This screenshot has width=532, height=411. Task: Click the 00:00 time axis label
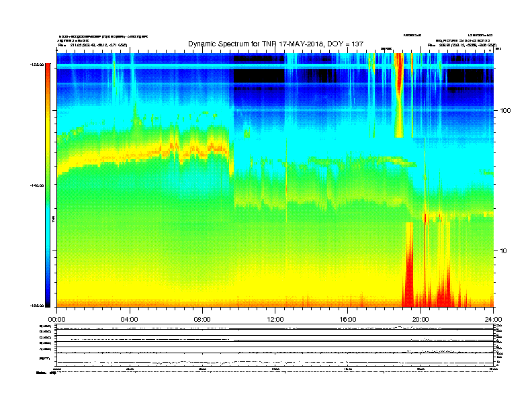pos(56,320)
